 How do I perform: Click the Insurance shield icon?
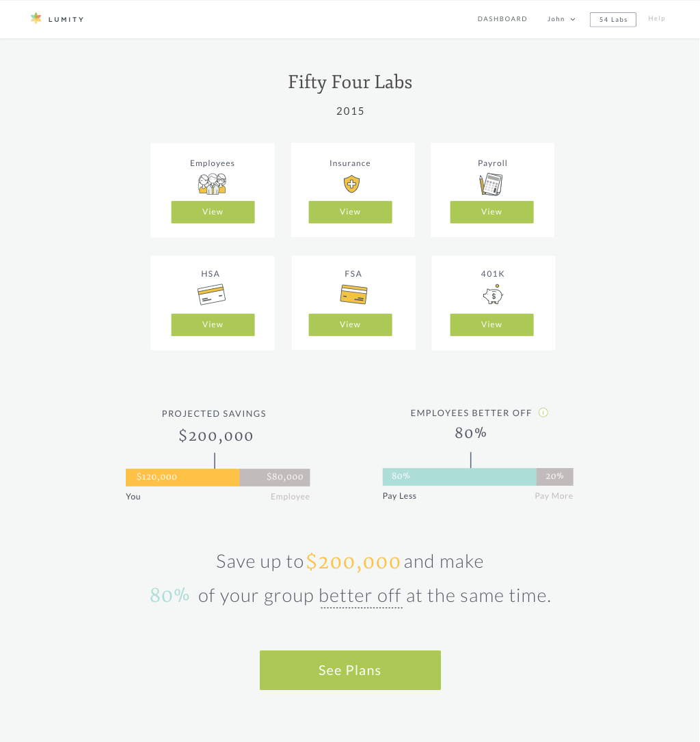[351, 184]
